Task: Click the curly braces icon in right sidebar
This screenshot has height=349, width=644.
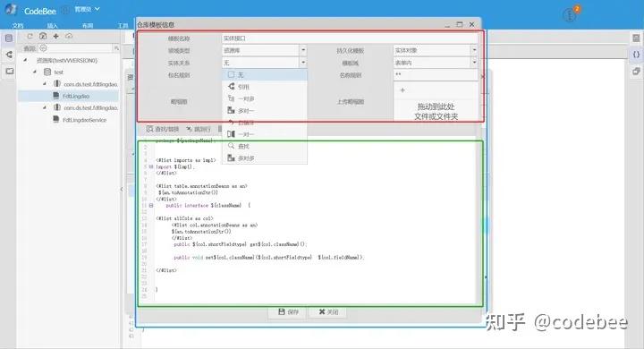Action: click(636, 55)
